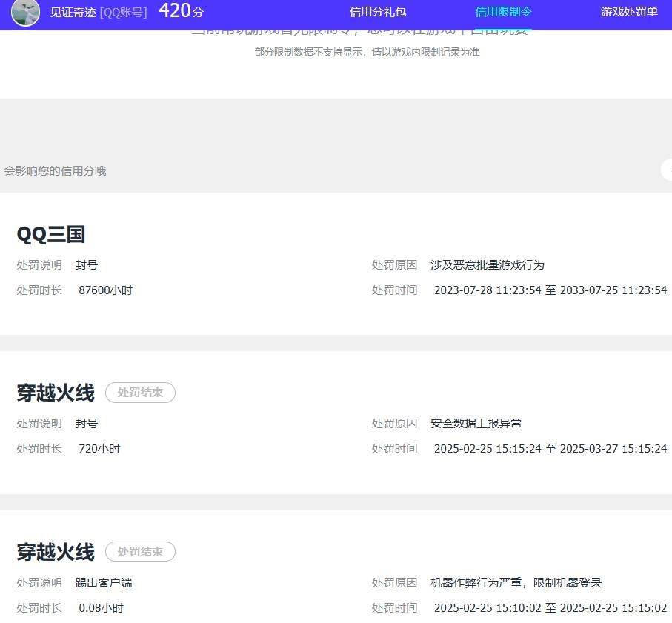Click penalty reason 涉及恶意批量游戏行为
Viewport: 672px width, 623px height.
488,265
